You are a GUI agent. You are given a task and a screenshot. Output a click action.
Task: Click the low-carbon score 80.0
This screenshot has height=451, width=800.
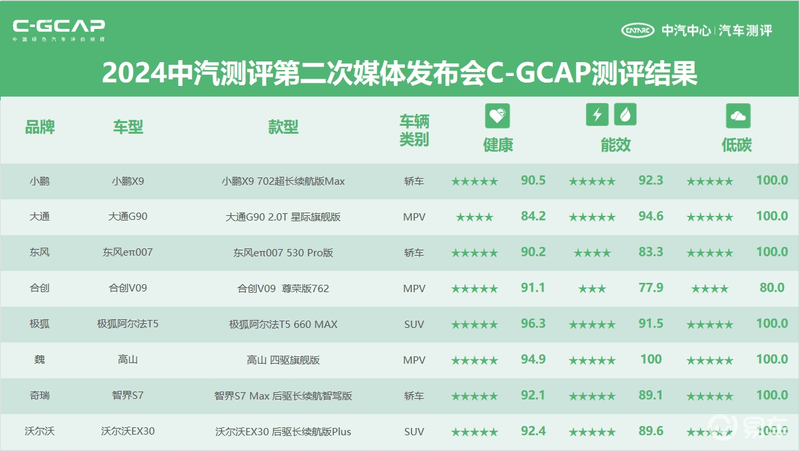772,287
